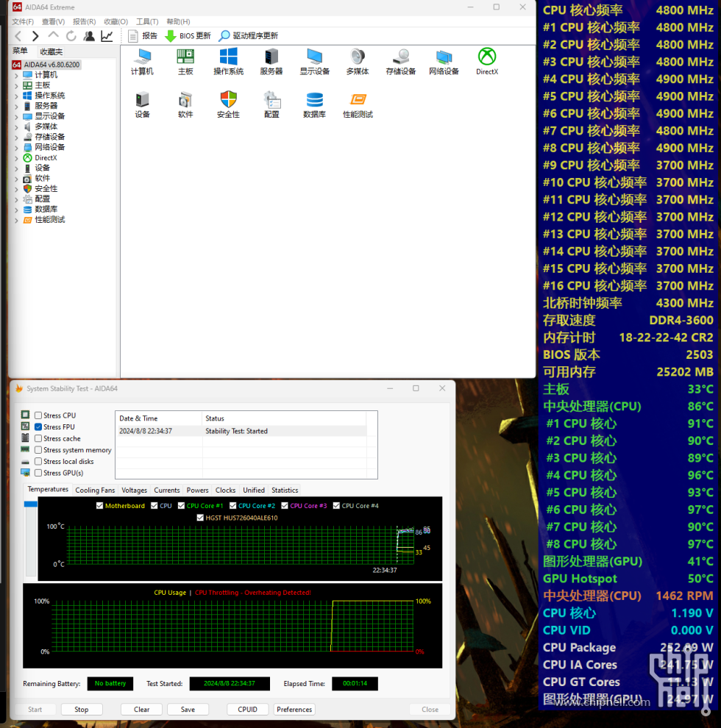Click the Clear button in Stability Test
The height and width of the screenshot is (728, 721).
click(x=142, y=710)
